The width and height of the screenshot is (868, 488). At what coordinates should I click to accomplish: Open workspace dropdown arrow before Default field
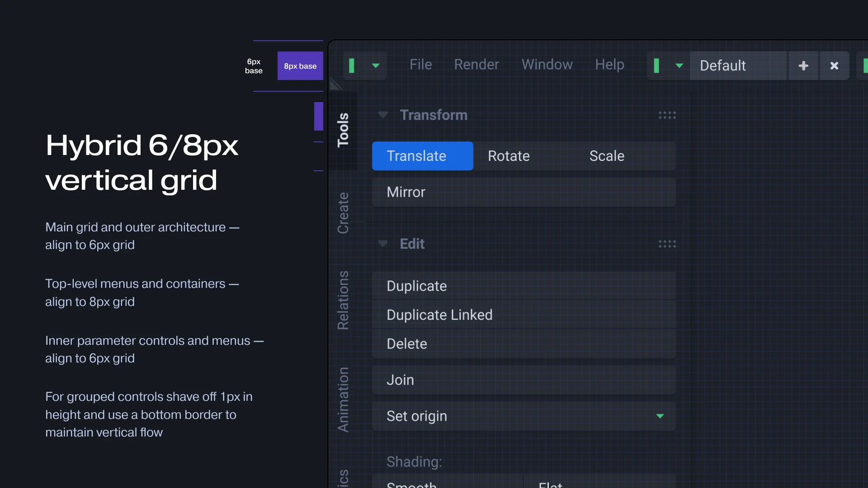point(679,66)
